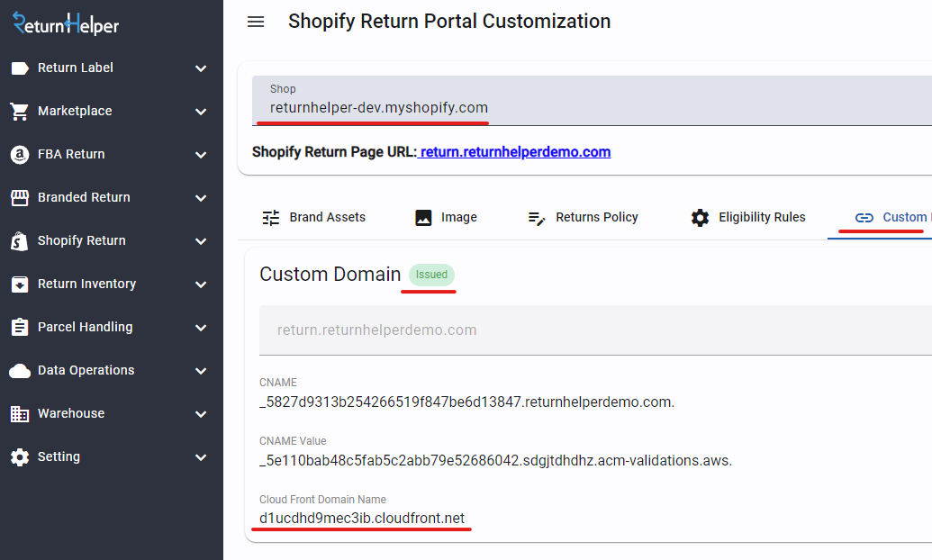Viewport: 932px width, 560px height.
Task: Select the FBA Return icon
Action: [x=19, y=154]
